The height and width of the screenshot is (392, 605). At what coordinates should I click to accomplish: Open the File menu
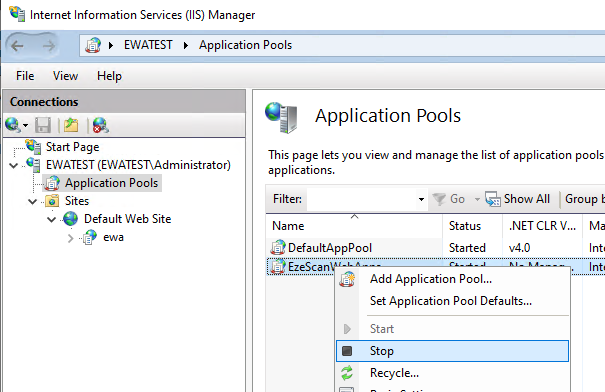pos(25,76)
